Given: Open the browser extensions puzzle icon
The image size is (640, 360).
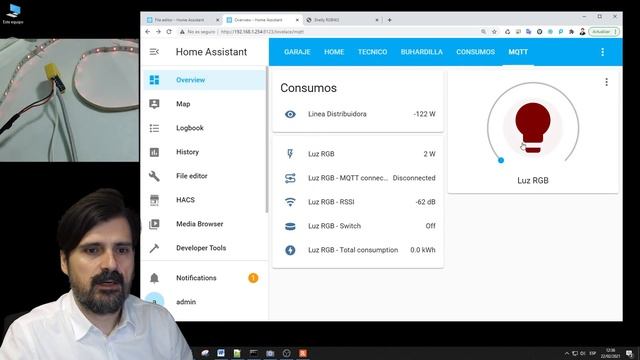Looking at the screenshot, I should (x=571, y=31).
